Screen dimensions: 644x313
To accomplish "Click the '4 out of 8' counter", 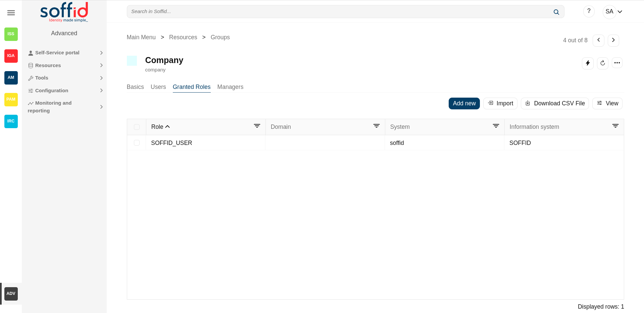I will (x=575, y=40).
